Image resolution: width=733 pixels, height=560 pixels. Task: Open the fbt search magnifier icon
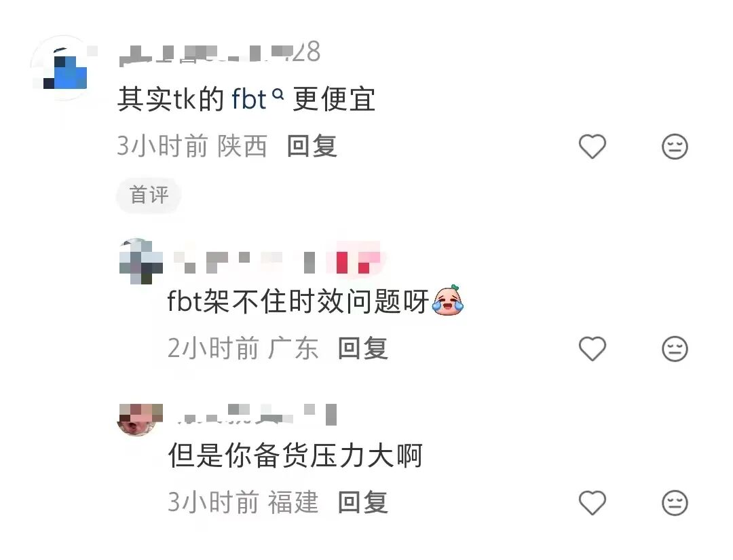click(278, 94)
